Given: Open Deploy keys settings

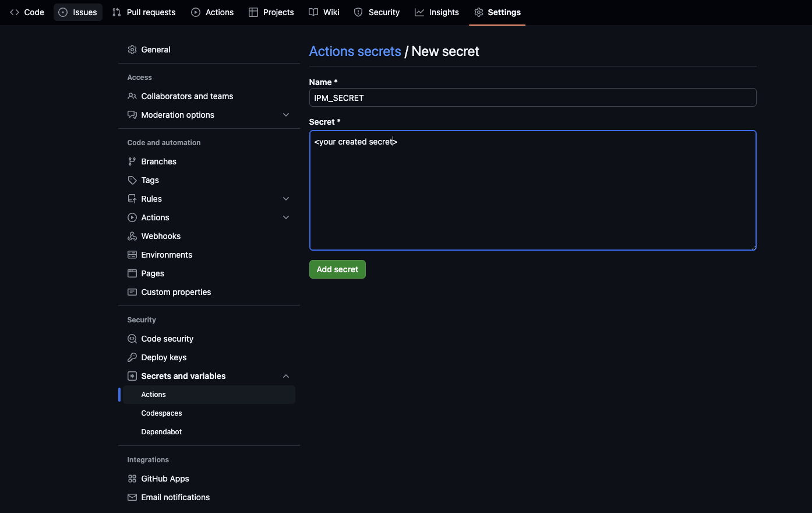Looking at the screenshot, I should point(209,357).
